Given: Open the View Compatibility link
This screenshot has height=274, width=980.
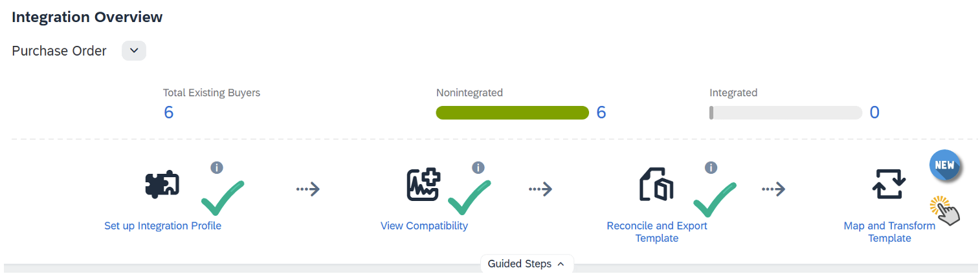Looking at the screenshot, I should (x=424, y=226).
